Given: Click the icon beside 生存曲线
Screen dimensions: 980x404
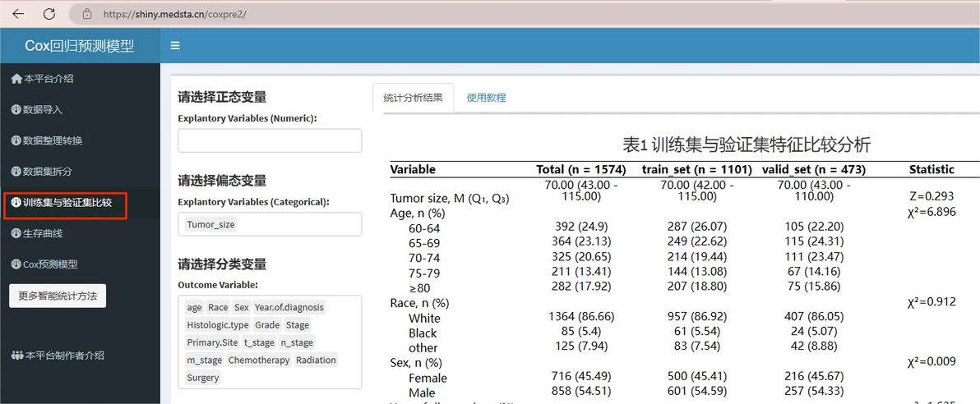Looking at the screenshot, I should tap(16, 233).
